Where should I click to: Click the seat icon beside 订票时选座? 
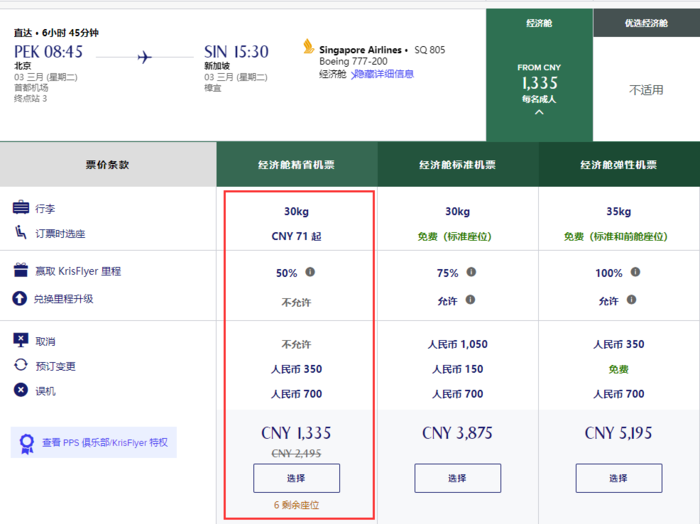coord(21,233)
